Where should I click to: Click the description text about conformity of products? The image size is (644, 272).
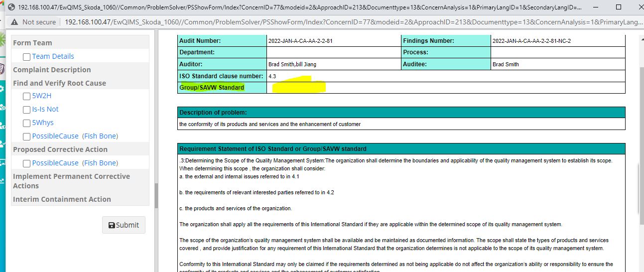(270, 124)
